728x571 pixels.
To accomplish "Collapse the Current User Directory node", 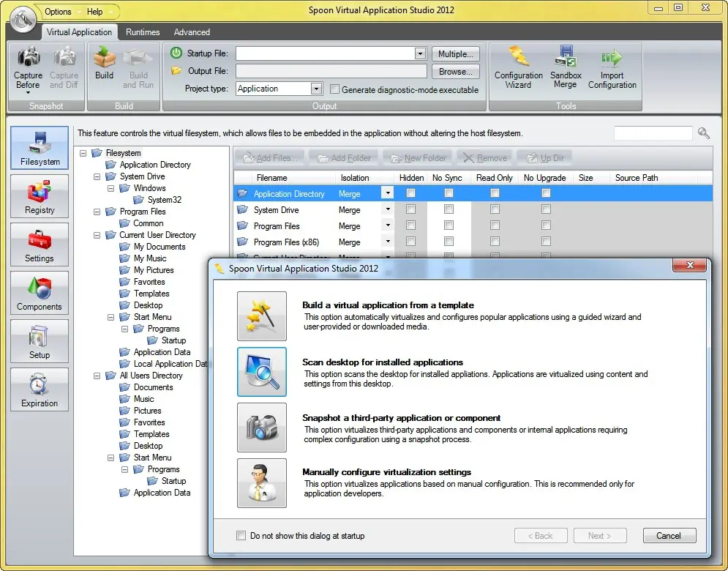I will click(x=97, y=235).
